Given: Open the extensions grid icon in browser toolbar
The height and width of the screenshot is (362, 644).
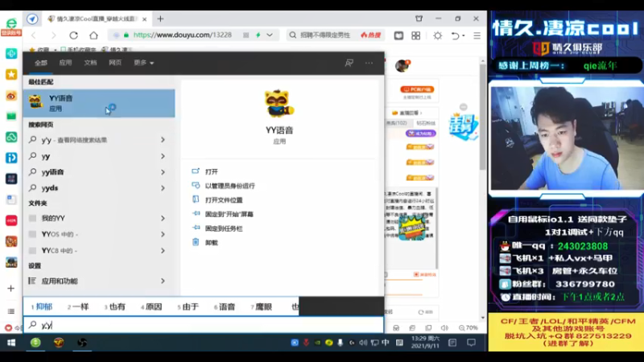Looking at the screenshot, I should pyautogui.click(x=415, y=35).
